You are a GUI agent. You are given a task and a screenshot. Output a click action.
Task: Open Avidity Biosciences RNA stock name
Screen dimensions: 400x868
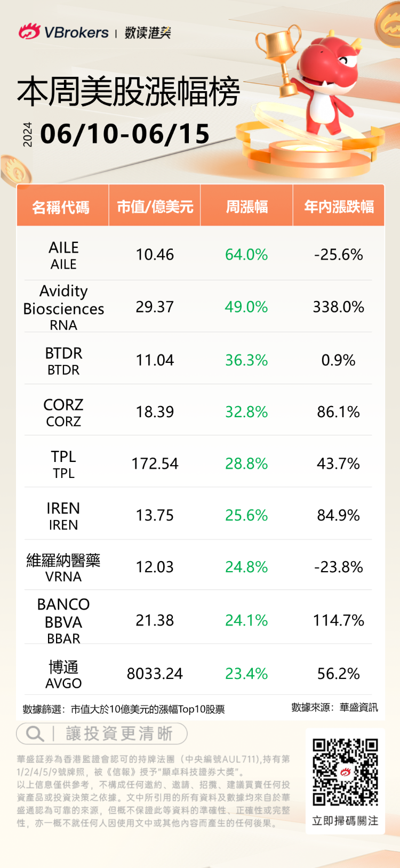click(63, 307)
